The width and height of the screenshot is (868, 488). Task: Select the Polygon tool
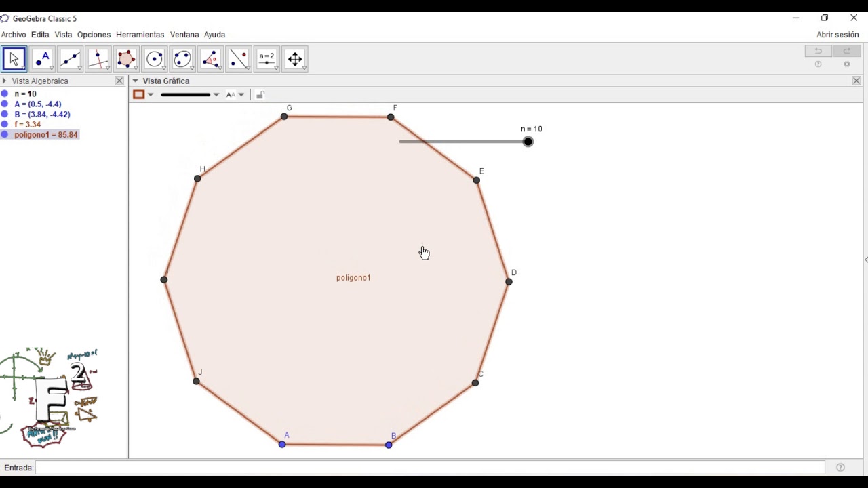click(126, 59)
